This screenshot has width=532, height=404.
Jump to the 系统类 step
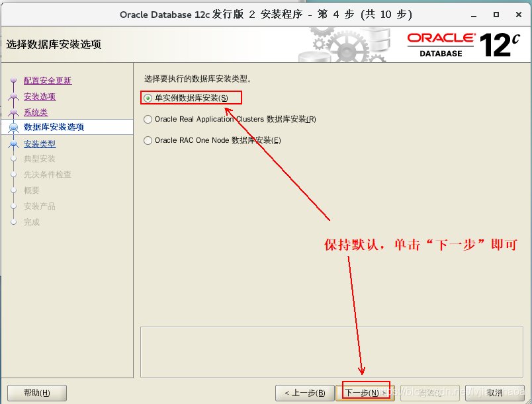pos(36,112)
